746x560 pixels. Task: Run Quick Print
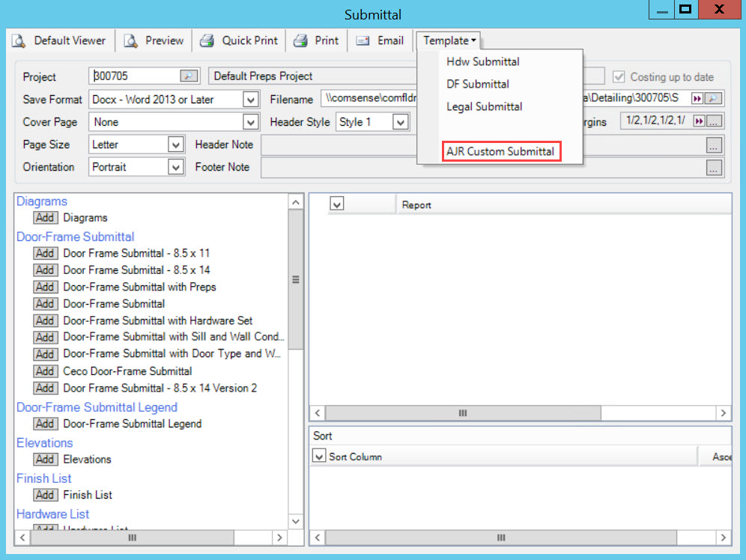coord(239,41)
